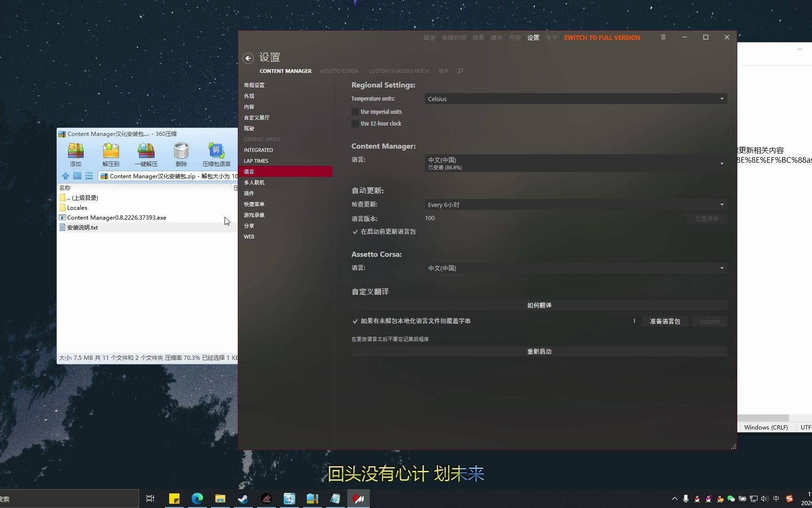Click the 解压到 icon in 360压缩
This screenshot has width=812, height=508.
pyautogui.click(x=111, y=155)
